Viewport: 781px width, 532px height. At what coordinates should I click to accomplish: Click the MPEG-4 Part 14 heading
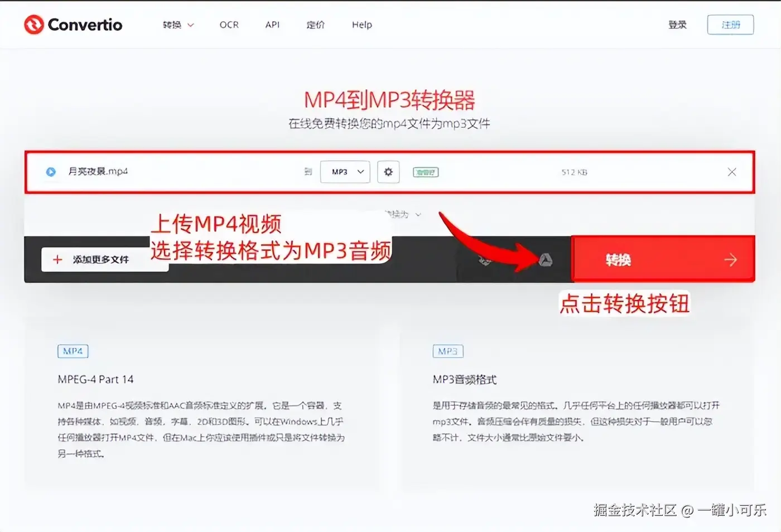click(95, 379)
